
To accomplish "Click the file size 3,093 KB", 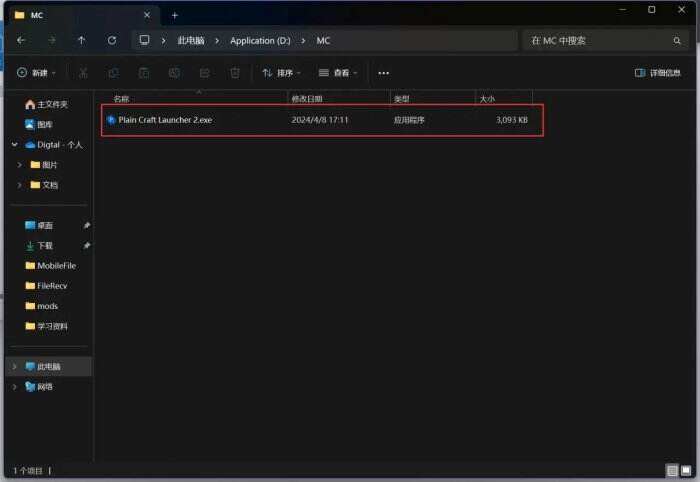I will 512,120.
